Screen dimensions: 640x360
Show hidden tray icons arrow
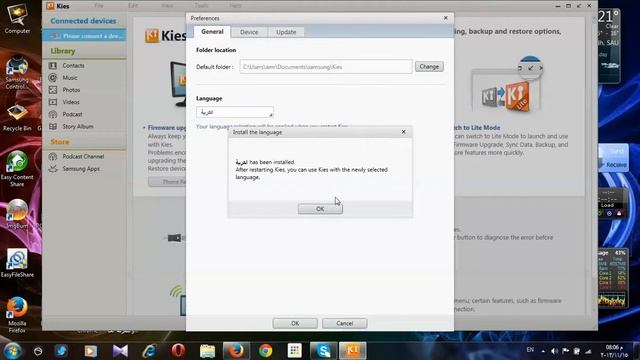pos(543,351)
